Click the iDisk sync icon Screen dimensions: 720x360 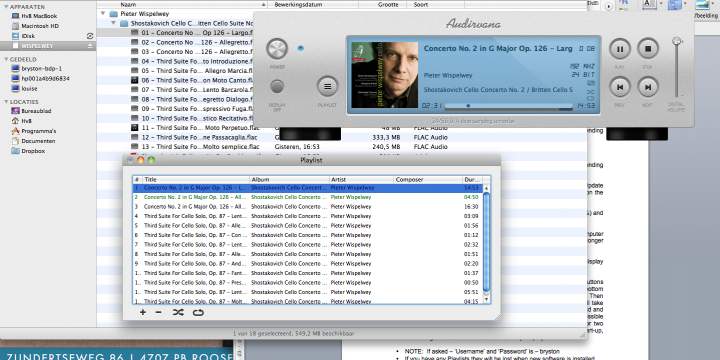pos(90,36)
